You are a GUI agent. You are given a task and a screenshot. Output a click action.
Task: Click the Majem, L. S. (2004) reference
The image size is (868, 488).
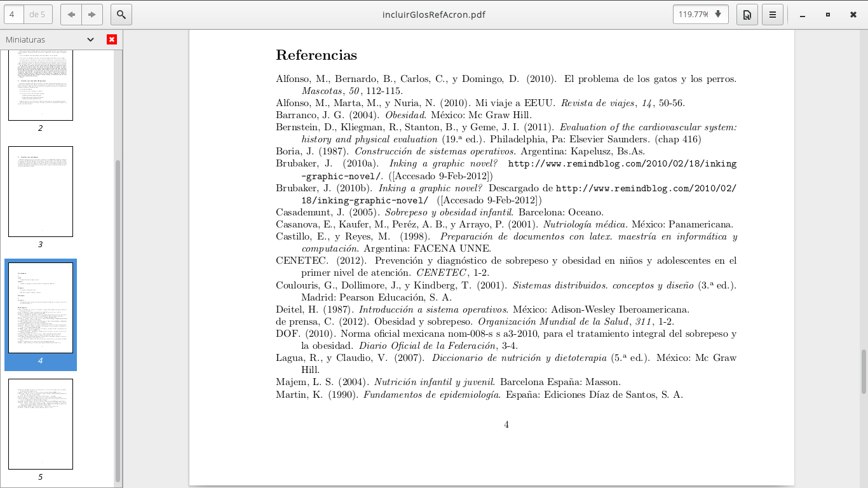pos(448,383)
